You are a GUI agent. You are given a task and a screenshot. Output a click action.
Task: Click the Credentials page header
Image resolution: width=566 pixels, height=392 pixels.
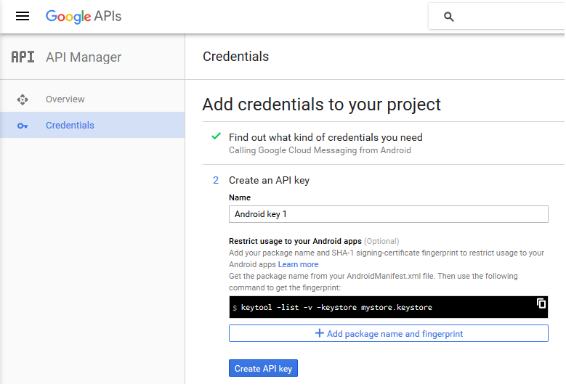point(235,57)
